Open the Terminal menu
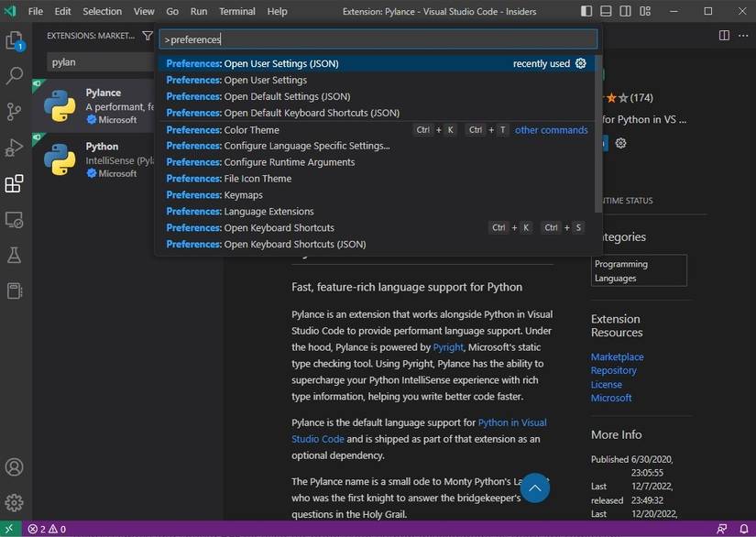Image resolution: width=756 pixels, height=537 pixels. (x=237, y=11)
